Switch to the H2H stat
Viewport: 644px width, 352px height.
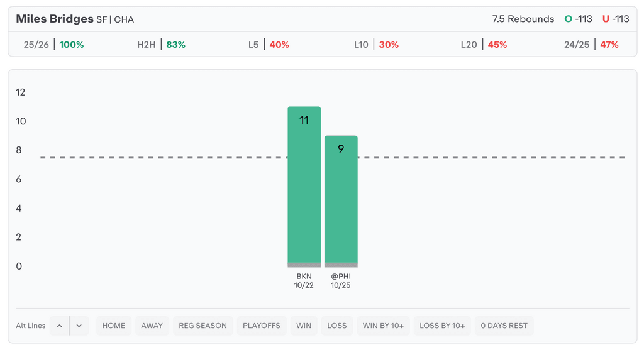coord(161,45)
